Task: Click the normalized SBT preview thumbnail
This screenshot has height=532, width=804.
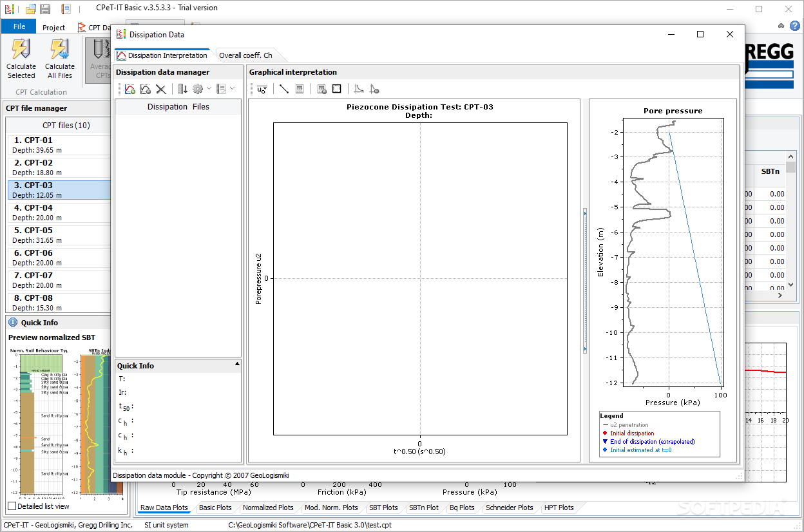Action: point(37,423)
